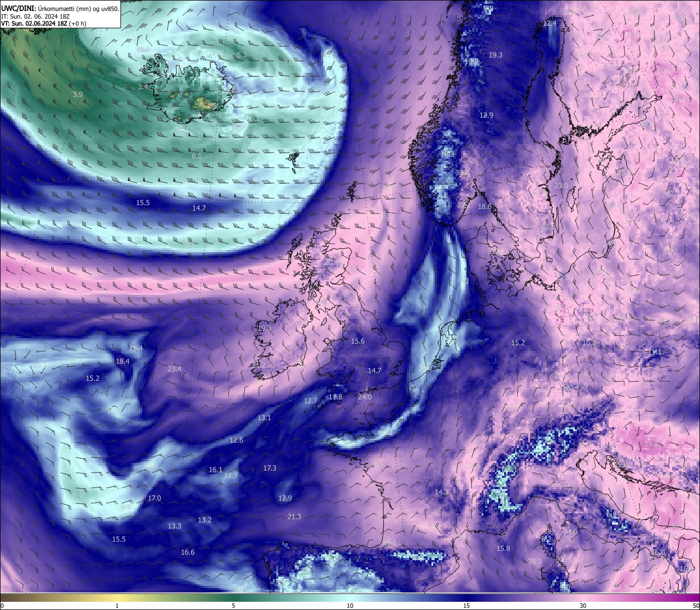This screenshot has height=610, width=700.
Task: Click the 23.0 map value
Action: 561,186
